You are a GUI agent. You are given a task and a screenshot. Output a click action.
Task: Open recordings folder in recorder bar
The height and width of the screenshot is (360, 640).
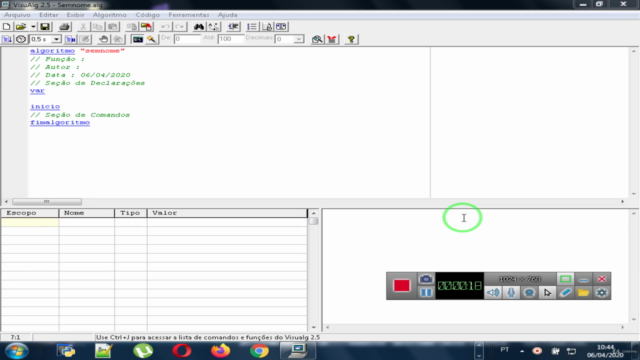tap(583, 293)
